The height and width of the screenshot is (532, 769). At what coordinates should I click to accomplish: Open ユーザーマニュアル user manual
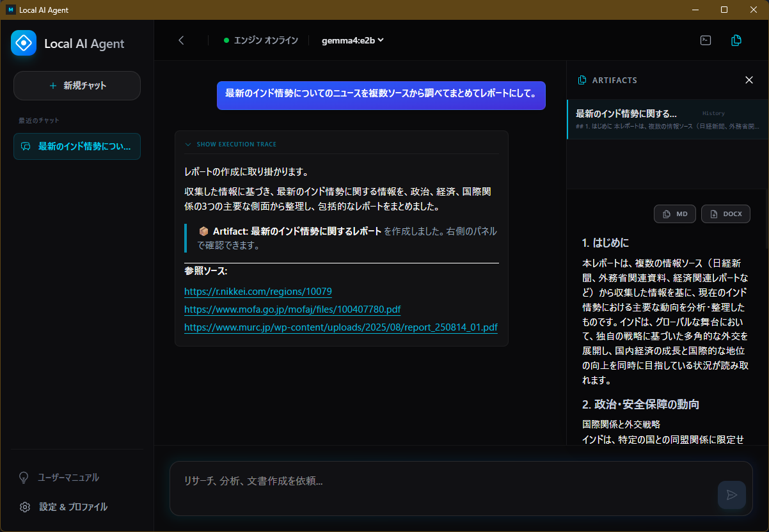(x=59, y=478)
